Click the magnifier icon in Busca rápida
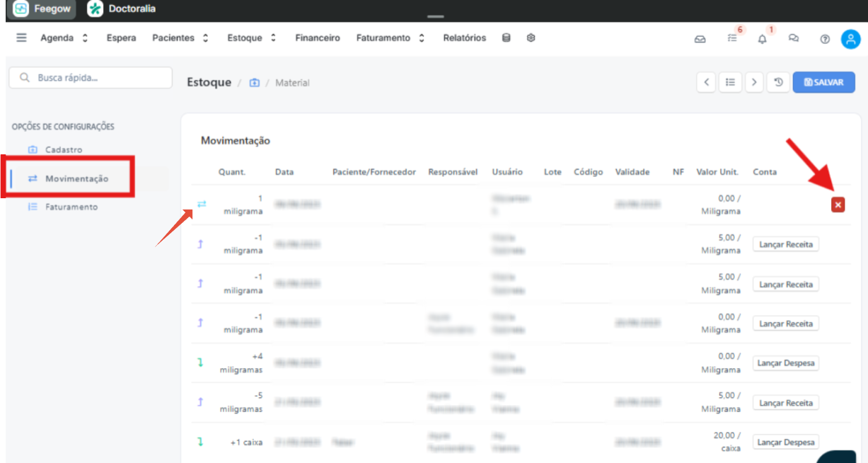Screen dimensions: 868x463 pyautogui.click(x=25, y=78)
